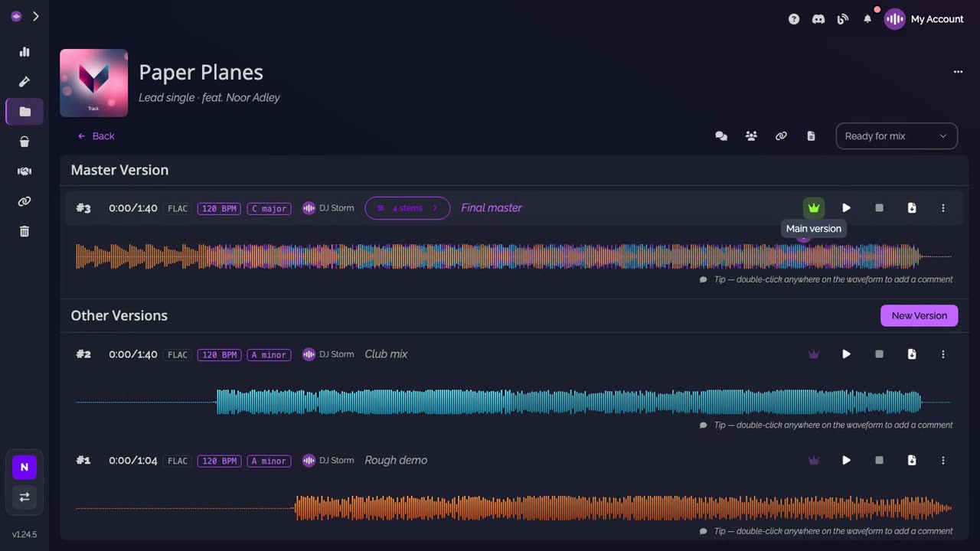Play the Rough demo version
Image resolution: width=980 pixels, height=551 pixels.
(x=846, y=461)
